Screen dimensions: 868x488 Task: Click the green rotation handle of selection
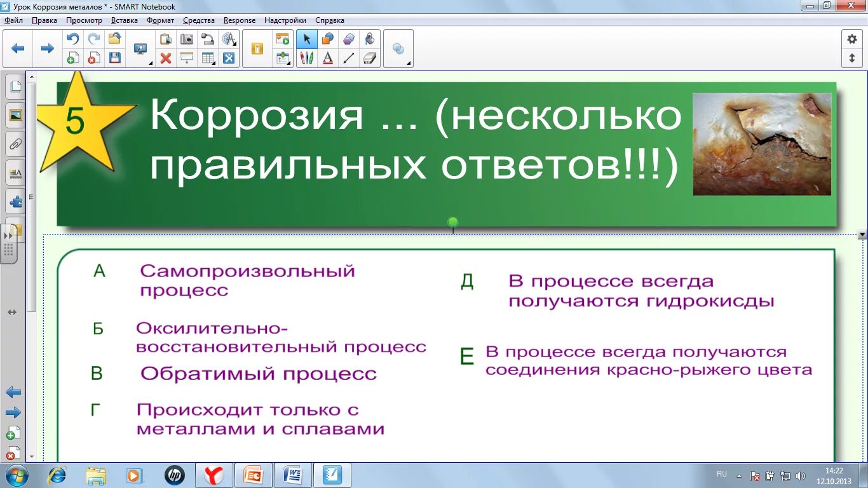453,222
